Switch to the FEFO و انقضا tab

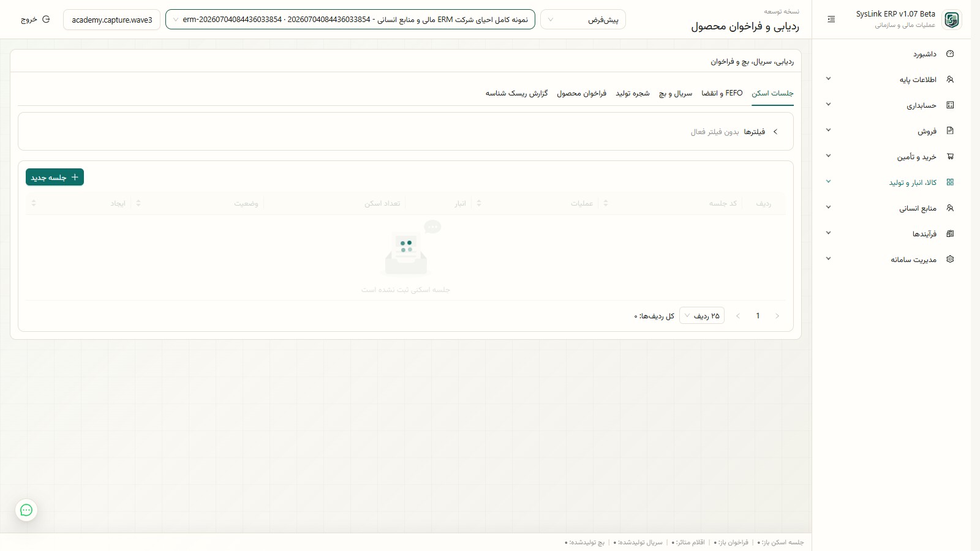click(722, 93)
